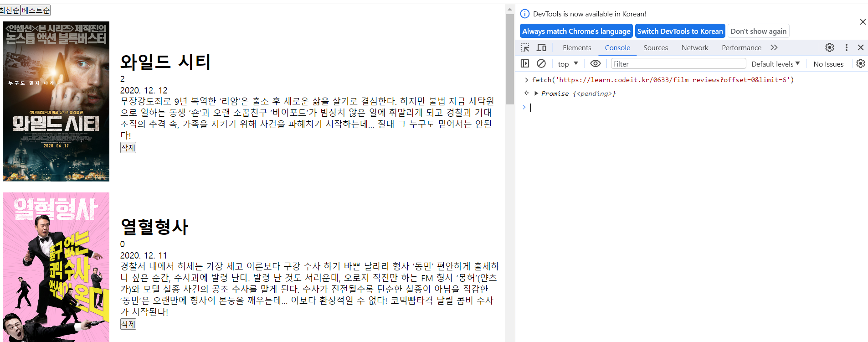Open the Default levels dropdown
The width and height of the screenshot is (868, 342).
tap(776, 64)
